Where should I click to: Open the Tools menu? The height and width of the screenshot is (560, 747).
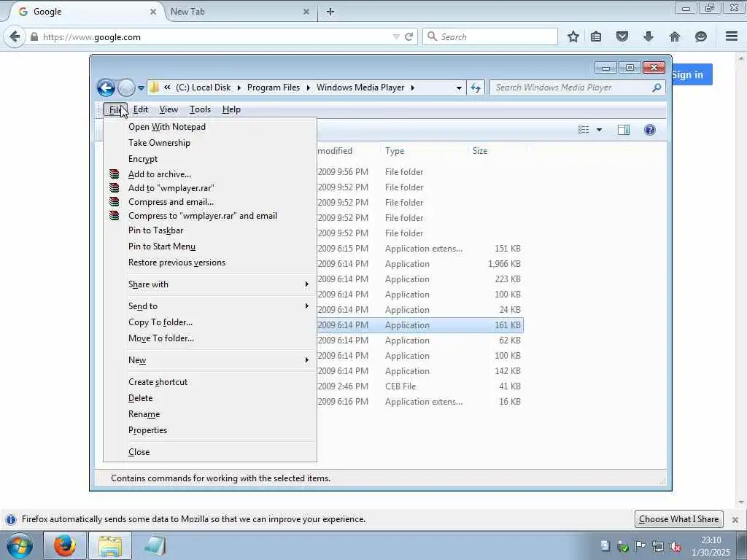pos(200,109)
